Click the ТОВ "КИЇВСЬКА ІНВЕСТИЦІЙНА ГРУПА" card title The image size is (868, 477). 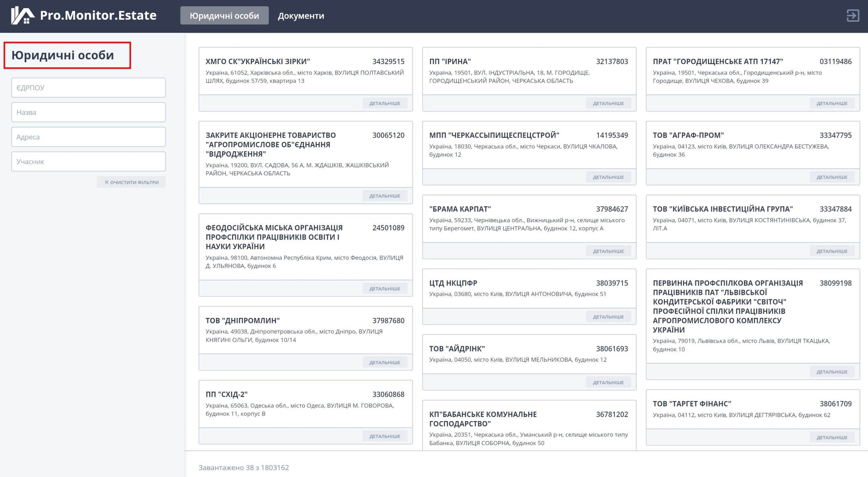723,209
